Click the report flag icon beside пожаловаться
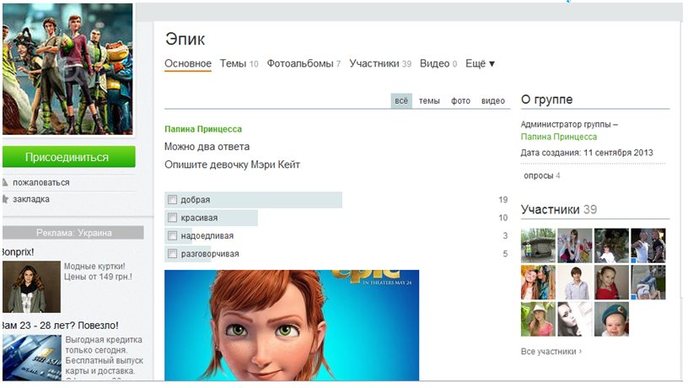The width and height of the screenshot is (688, 388). 5,183
